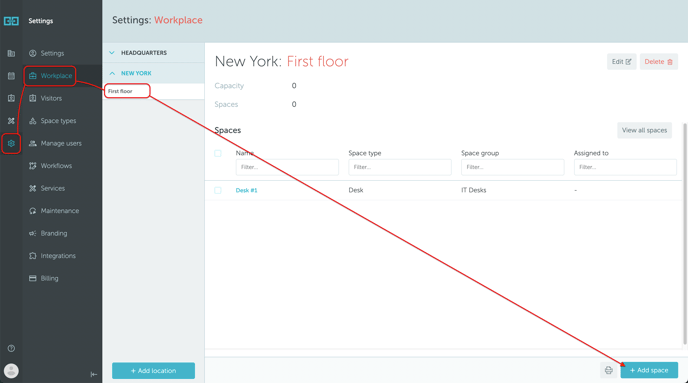Tick the select-all checkbox in Spaces header
688x383 pixels.
[x=218, y=153]
